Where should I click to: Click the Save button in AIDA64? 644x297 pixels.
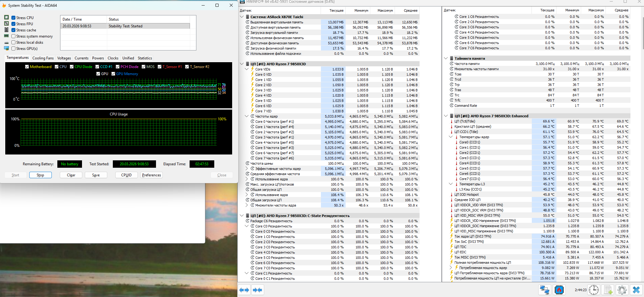tap(96, 175)
